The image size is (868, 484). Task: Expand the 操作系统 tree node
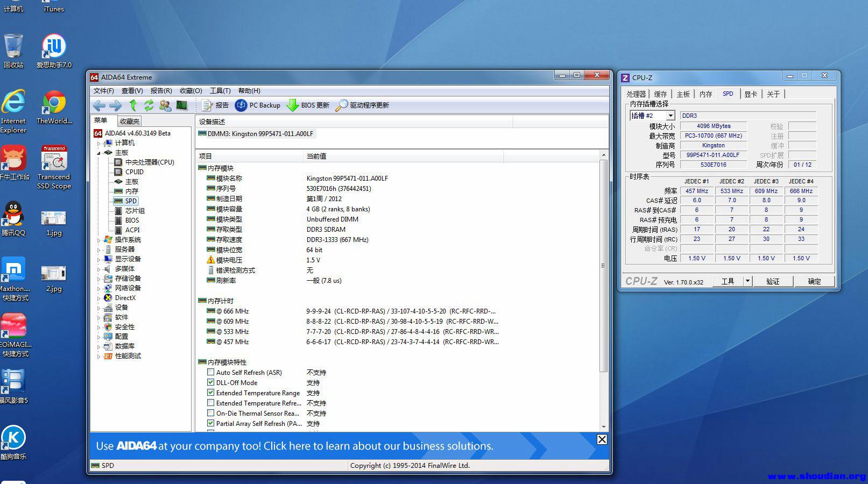pyautogui.click(x=98, y=240)
